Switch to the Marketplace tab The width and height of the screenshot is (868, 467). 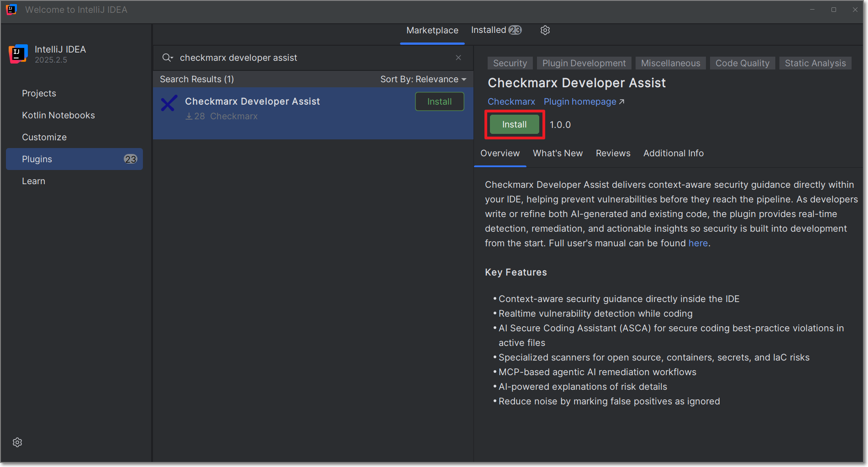(x=432, y=30)
